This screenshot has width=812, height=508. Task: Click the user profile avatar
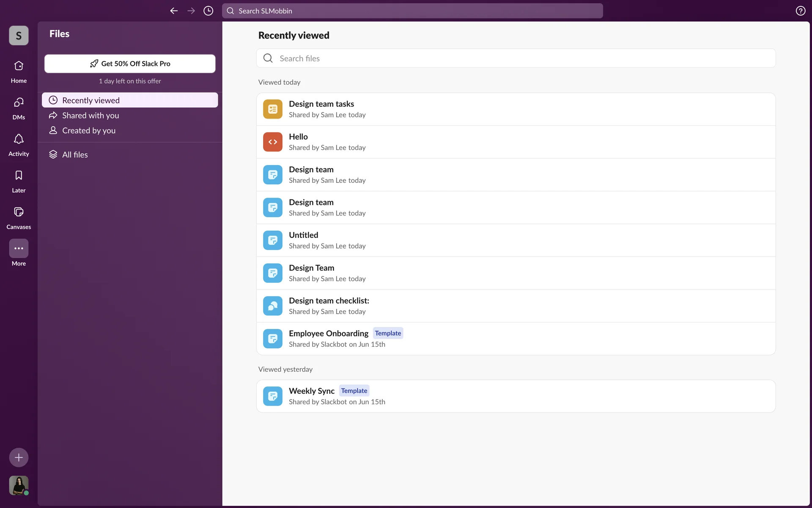(19, 485)
